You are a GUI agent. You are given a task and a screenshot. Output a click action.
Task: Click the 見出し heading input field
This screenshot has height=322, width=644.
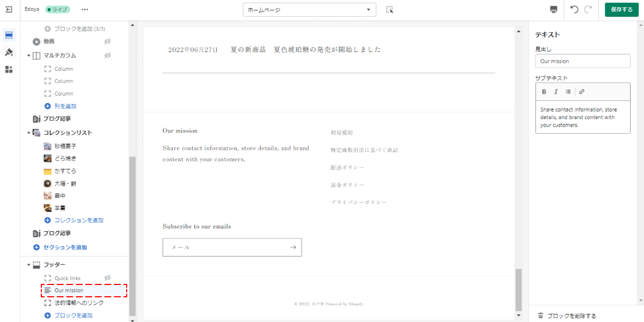coord(582,61)
